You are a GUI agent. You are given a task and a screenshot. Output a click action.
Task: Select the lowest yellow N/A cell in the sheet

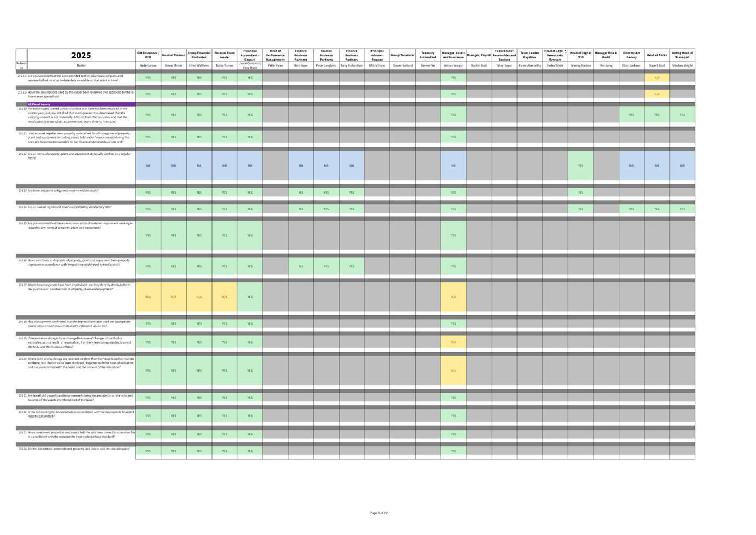pyautogui.click(x=453, y=371)
